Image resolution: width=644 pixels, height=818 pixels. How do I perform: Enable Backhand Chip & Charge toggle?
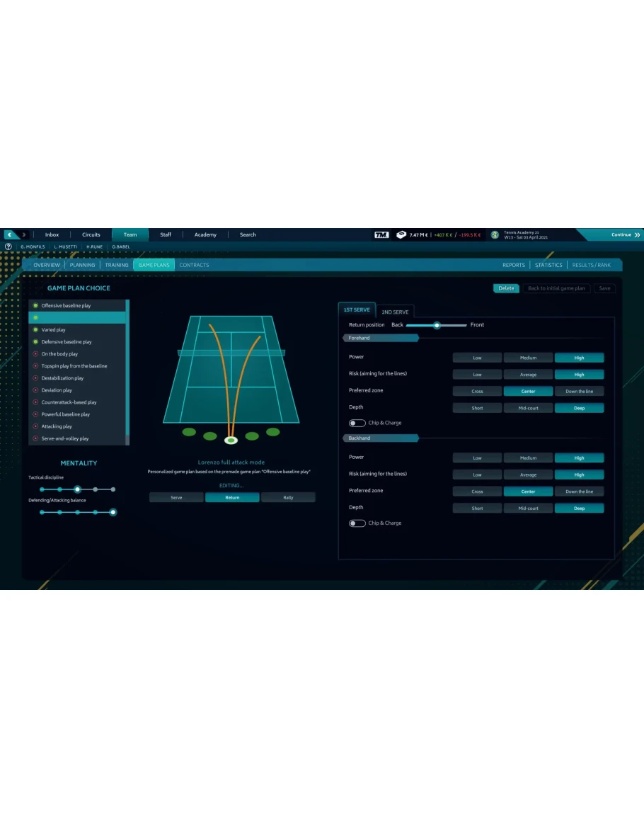(357, 523)
